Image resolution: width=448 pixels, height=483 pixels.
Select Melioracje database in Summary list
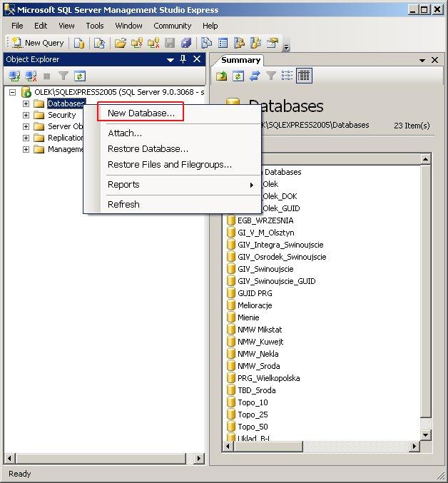(255, 305)
